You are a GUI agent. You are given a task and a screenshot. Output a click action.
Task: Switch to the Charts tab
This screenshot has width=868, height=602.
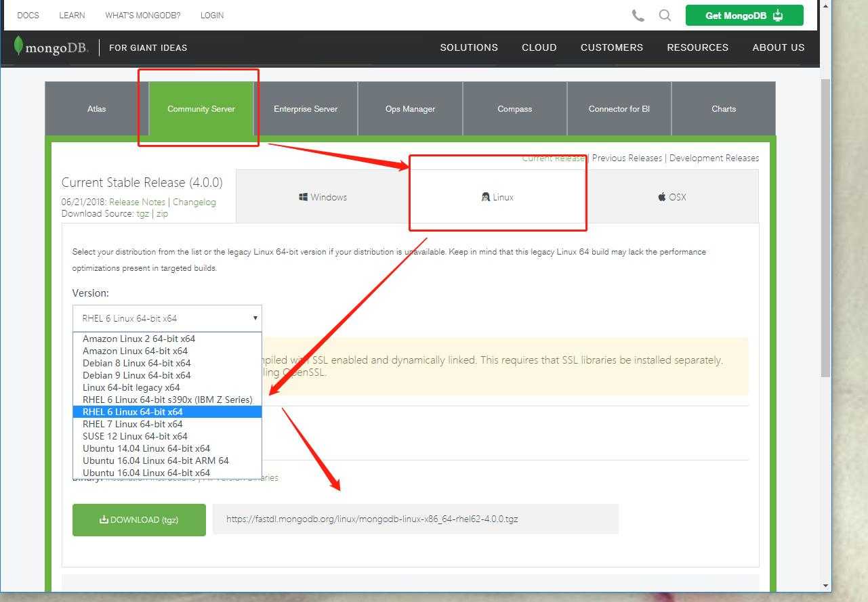pyautogui.click(x=724, y=109)
